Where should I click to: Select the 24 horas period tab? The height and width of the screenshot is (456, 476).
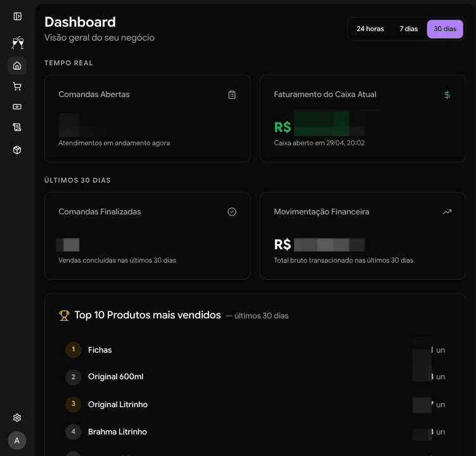[x=370, y=29]
